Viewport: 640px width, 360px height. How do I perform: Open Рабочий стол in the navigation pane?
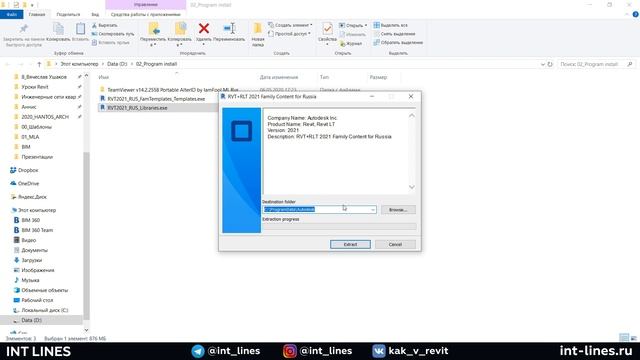37,300
